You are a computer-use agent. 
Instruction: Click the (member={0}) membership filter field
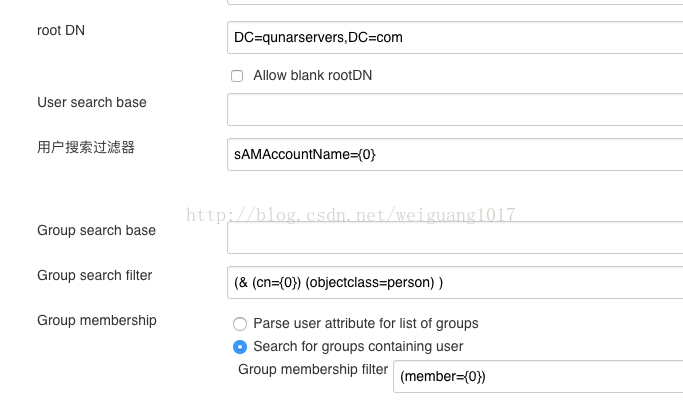click(538, 377)
